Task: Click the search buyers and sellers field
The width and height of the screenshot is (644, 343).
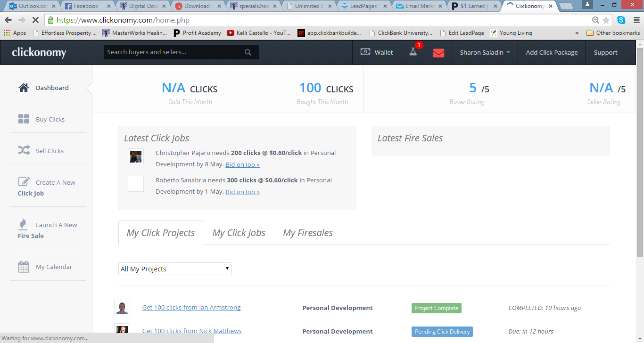Action: (182, 52)
